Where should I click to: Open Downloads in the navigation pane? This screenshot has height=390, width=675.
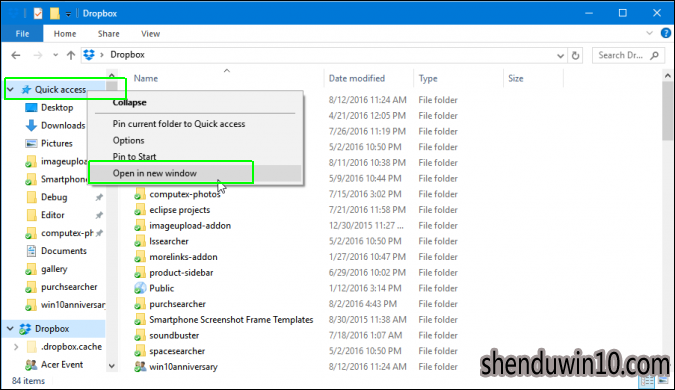(63, 126)
